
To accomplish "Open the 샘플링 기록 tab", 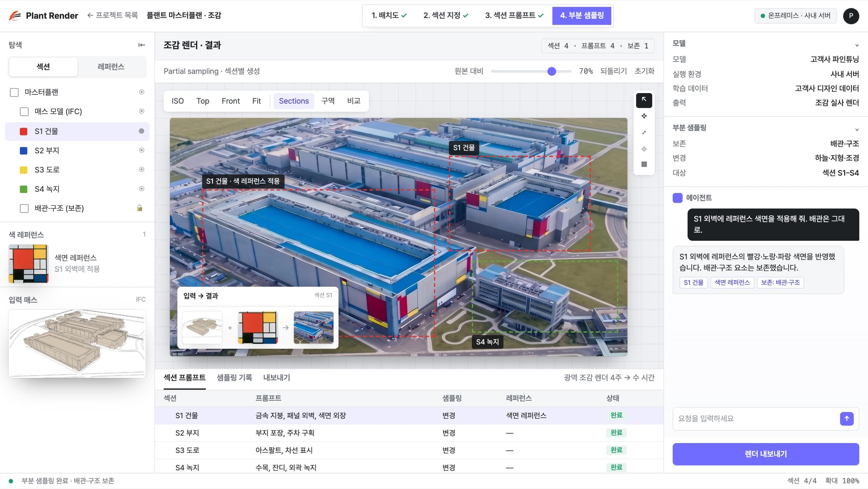I will [234, 378].
